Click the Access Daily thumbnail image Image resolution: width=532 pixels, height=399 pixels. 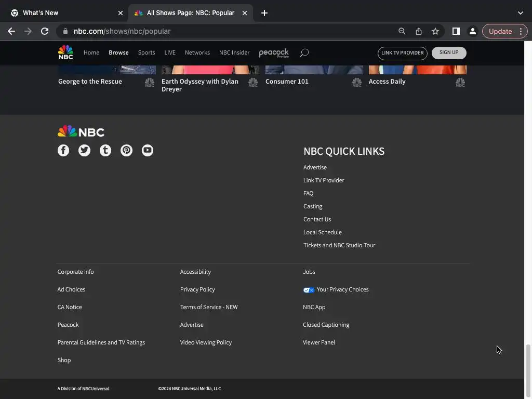click(418, 70)
